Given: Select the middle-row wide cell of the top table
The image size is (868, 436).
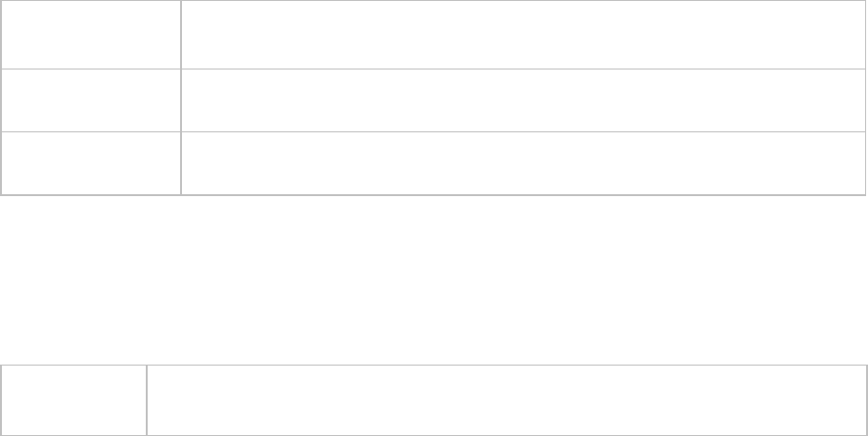Looking at the screenshot, I should point(522,100).
